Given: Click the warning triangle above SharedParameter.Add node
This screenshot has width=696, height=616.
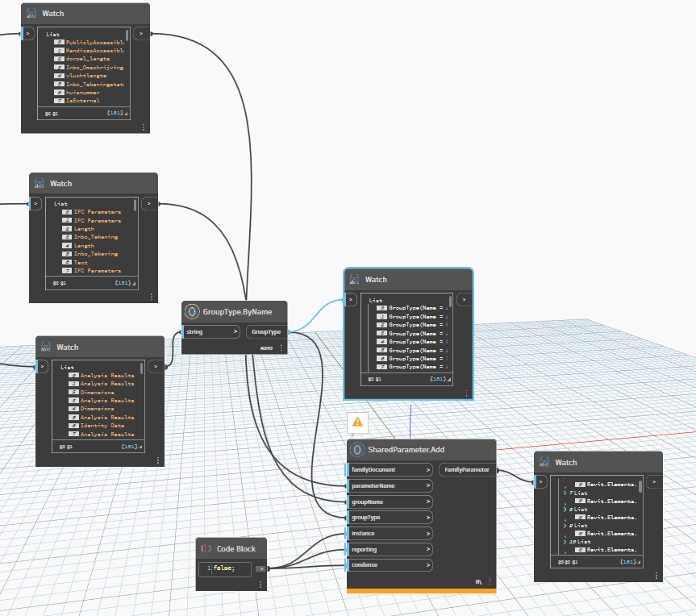Looking at the screenshot, I should [x=356, y=421].
